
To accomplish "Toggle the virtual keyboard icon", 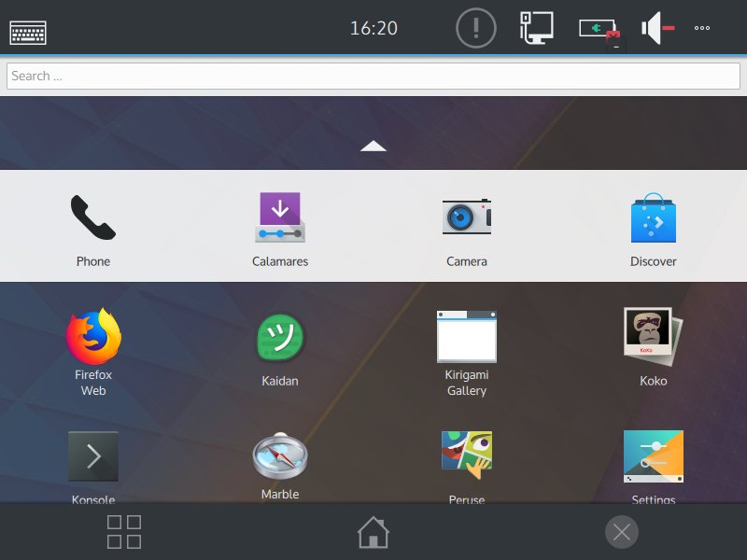I will point(28,33).
